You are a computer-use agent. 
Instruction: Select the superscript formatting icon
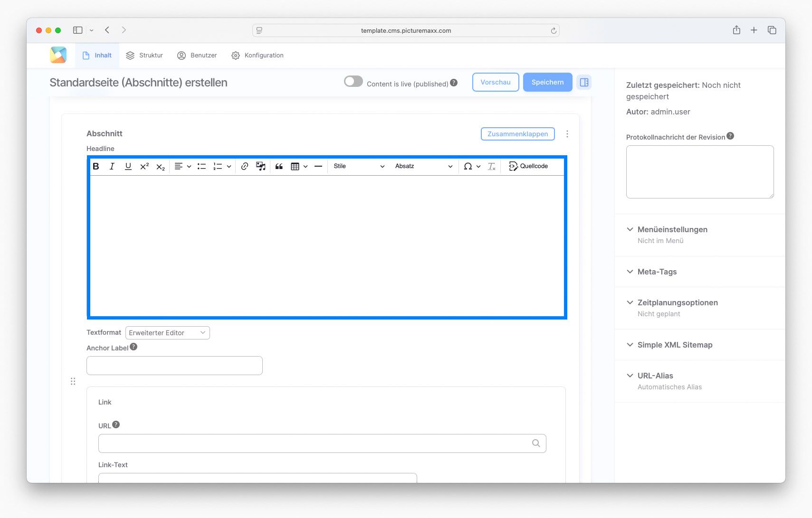pos(144,166)
